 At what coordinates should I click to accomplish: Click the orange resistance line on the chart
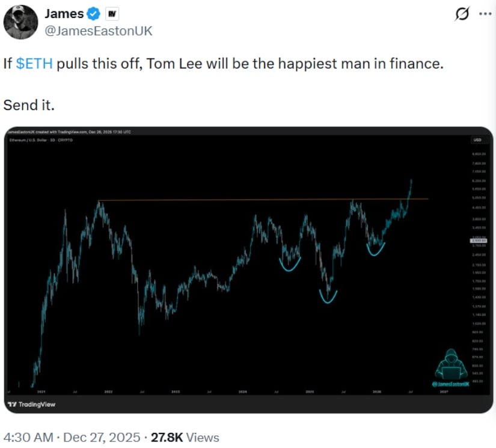(x=240, y=199)
